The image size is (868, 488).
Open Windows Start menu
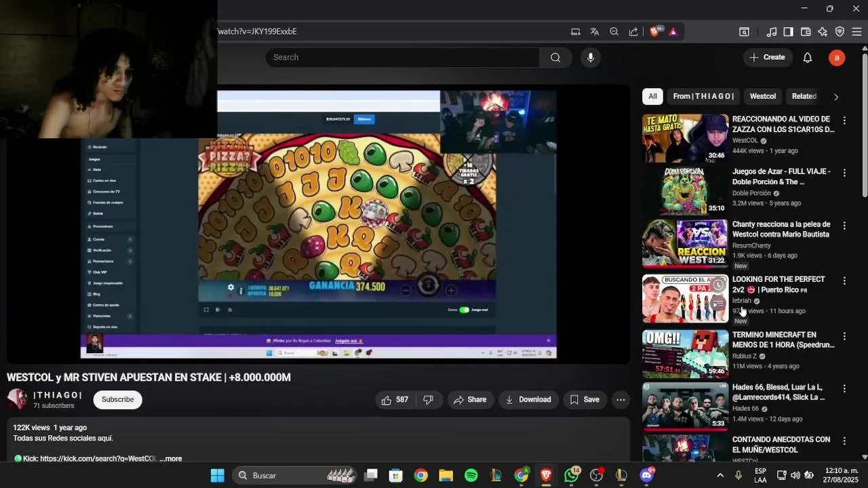(218, 476)
